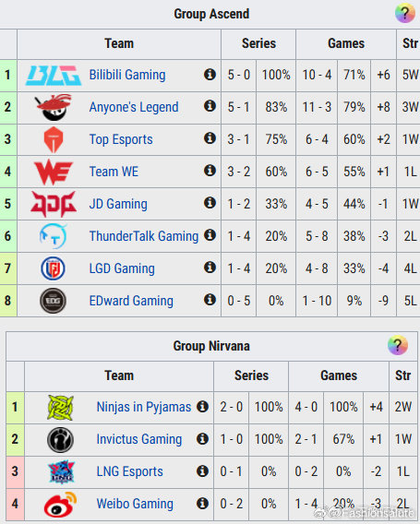This screenshot has width=420, height=524.
Task: Follow the LGD Gaming link
Action: [x=122, y=268]
